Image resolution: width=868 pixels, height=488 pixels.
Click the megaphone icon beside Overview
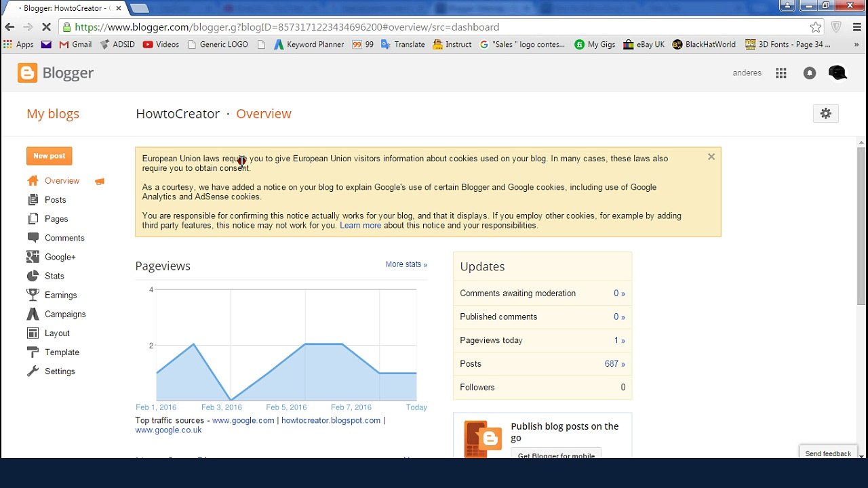click(100, 181)
